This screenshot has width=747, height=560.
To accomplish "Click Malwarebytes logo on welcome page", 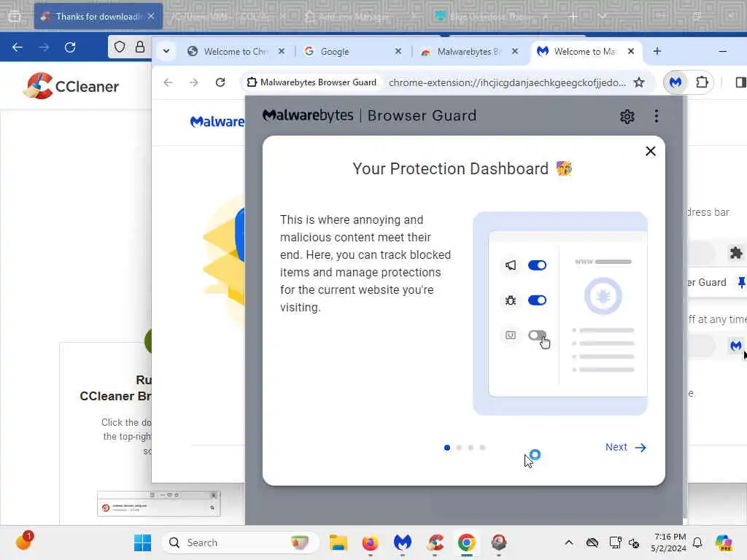I will pyautogui.click(x=217, y=122).
